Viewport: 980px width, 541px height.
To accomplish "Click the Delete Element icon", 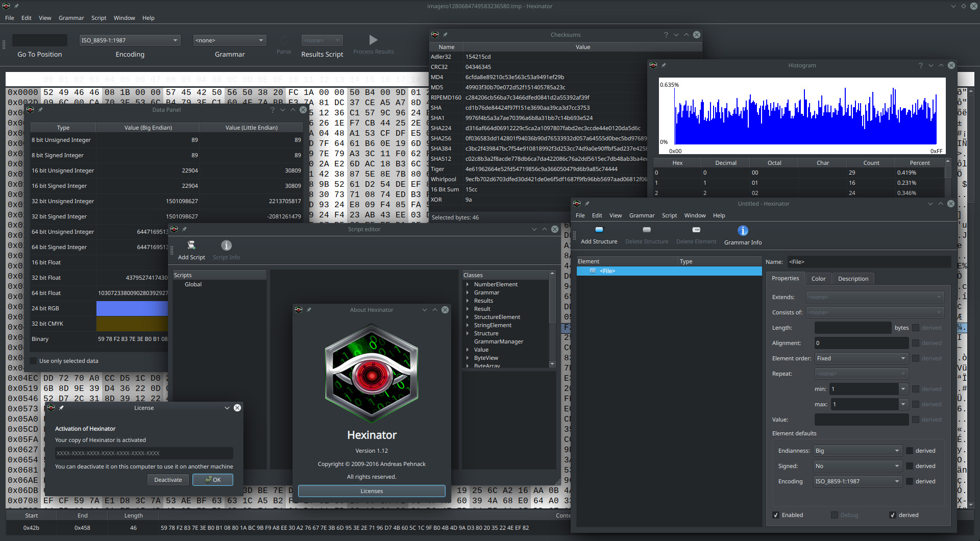I will (696, 230).
